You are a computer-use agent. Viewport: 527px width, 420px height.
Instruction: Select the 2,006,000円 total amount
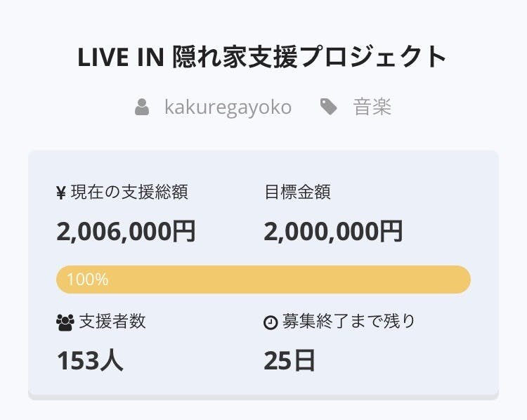click(126, 231)
